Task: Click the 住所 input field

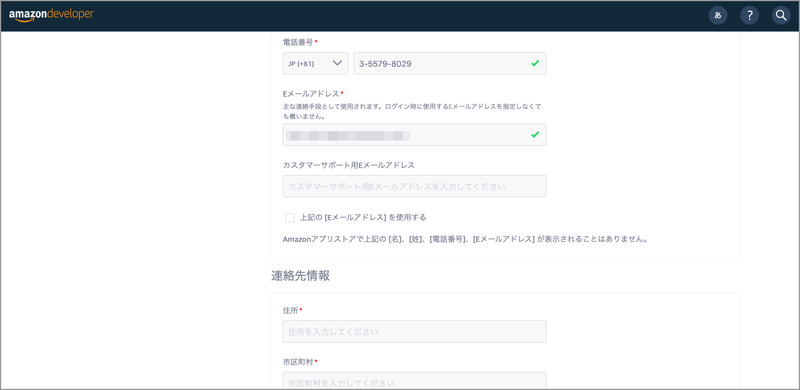Action: point(414,331)
